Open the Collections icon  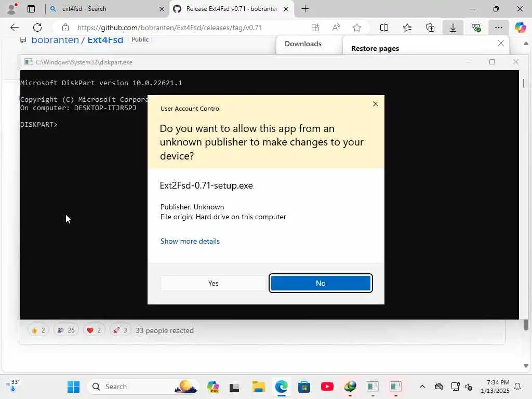(x=430, y=28)
